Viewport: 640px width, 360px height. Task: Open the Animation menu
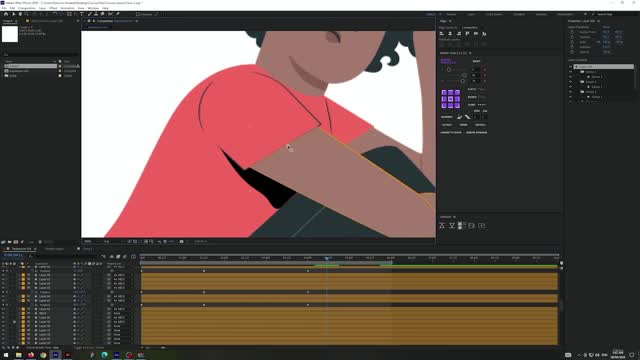pos(67,8)
